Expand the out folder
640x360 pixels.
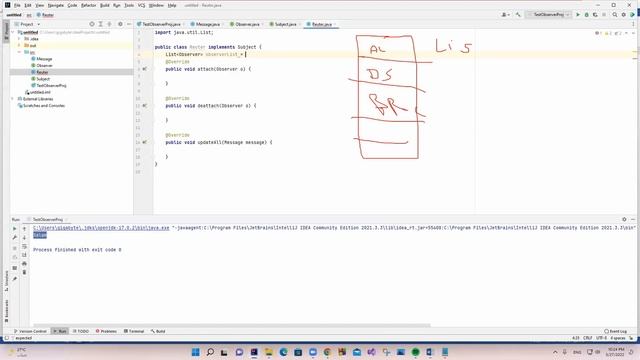19,45
